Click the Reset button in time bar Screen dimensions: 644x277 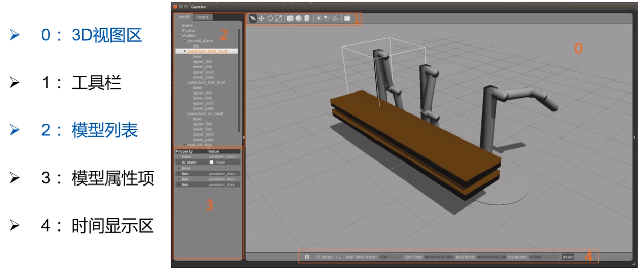click(568, 257)
